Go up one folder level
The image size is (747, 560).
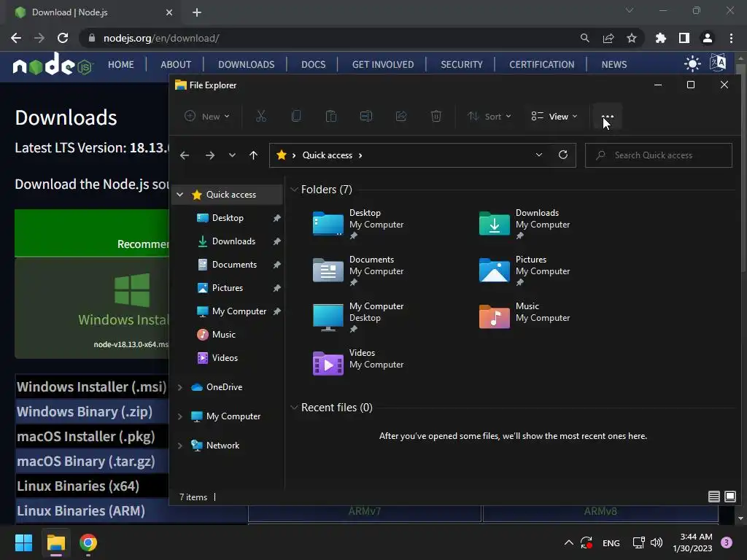click(253, 155)
